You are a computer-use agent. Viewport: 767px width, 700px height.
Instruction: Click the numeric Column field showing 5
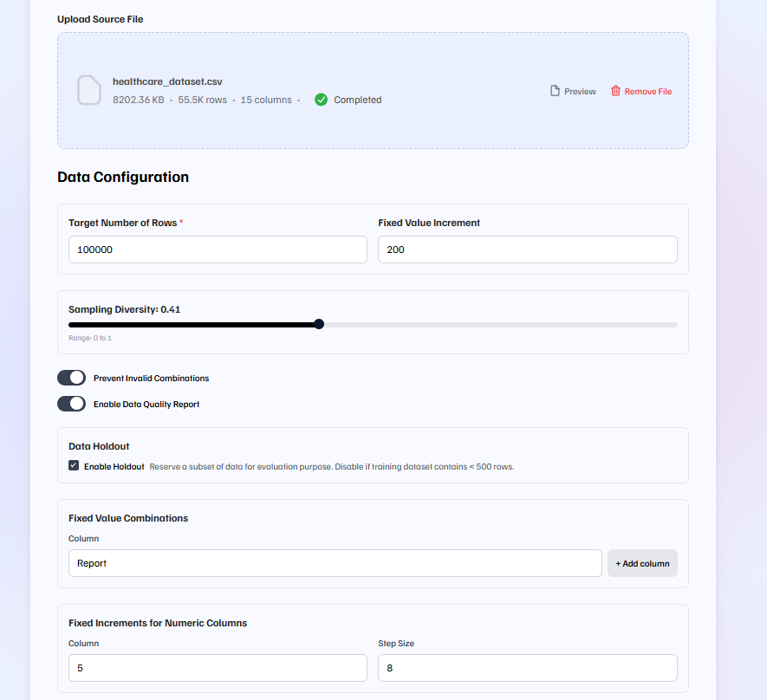(218, 668)
